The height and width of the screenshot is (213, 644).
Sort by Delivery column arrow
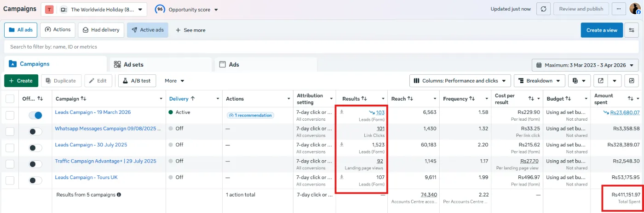coord(193,99)
